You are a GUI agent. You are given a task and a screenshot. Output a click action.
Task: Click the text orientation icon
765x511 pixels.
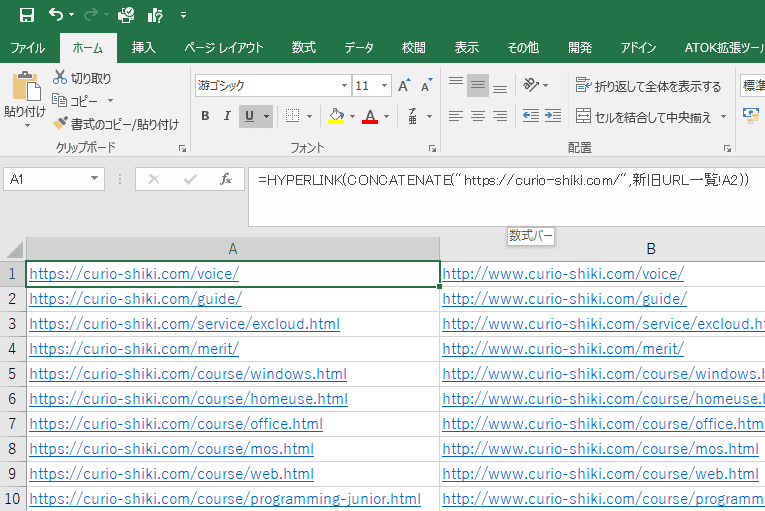[531, 85]
